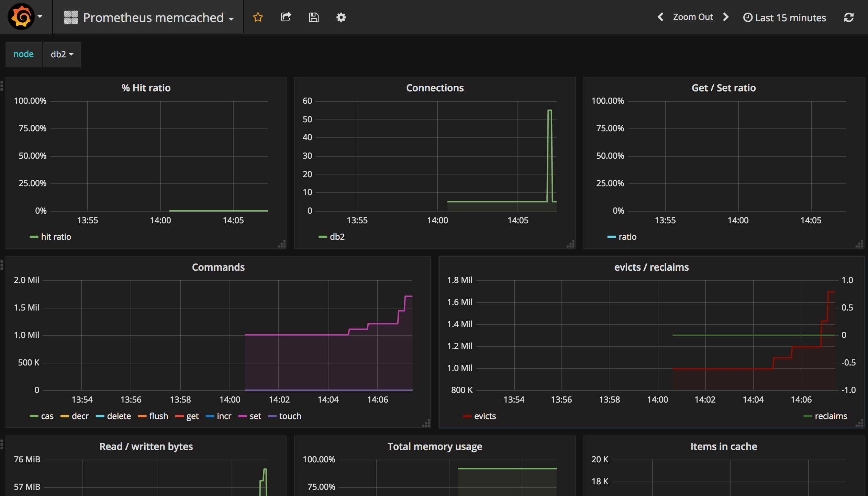Toggle the 'evicts' series in legend
868x496 pixels.
click(485, 416)
